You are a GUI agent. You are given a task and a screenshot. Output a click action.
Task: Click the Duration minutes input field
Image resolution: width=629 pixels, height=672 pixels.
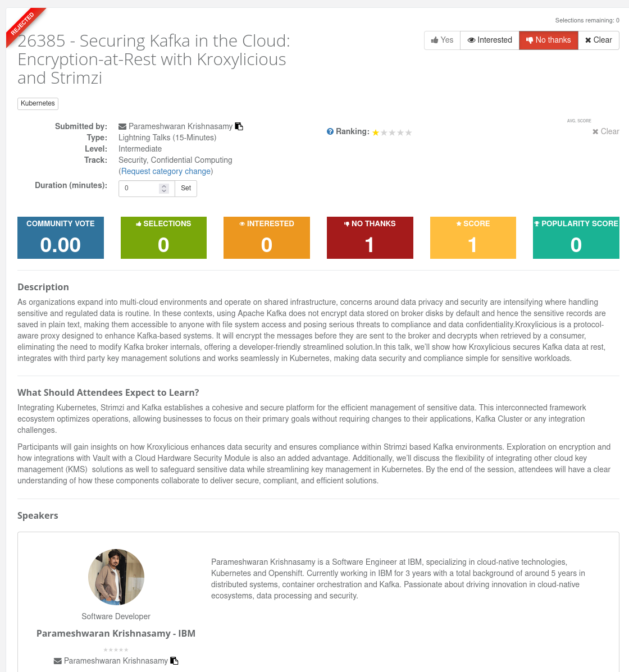140,189
